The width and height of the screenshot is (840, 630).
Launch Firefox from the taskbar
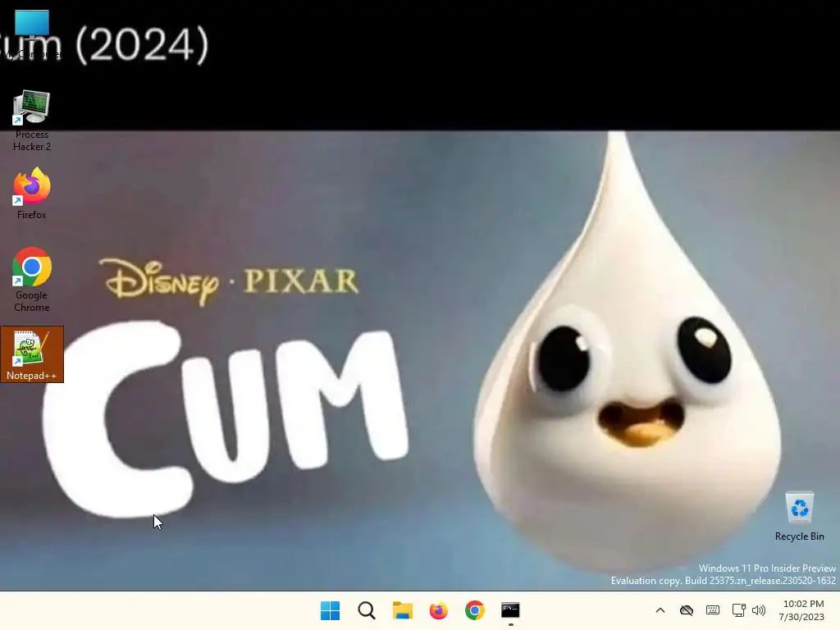tap(438, 610)
